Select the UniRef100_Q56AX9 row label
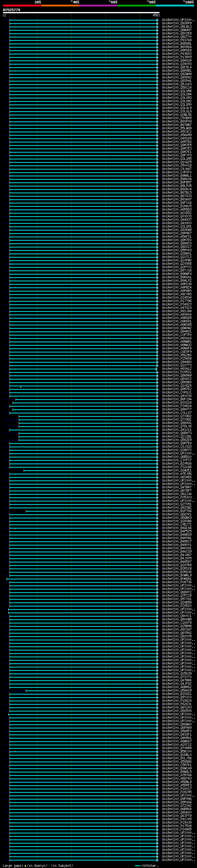Viewport: 197px width, 868px height. pyautogui.click(x=177, y=690)
